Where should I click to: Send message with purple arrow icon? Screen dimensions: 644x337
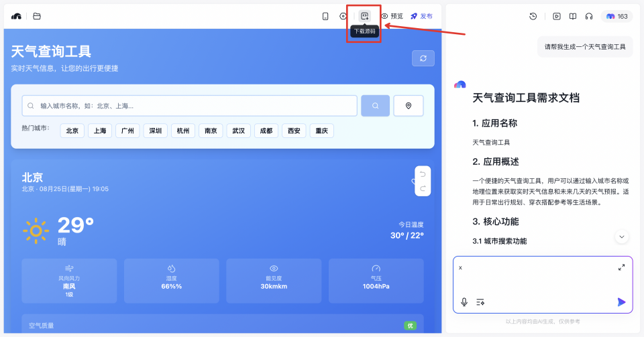tap(621, 302)
